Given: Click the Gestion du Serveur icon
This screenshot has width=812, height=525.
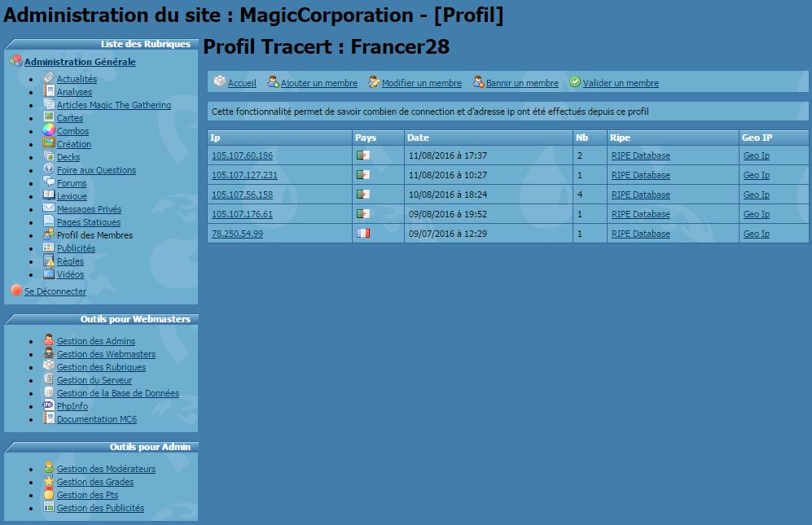Looking at the screenshot, I should [49, 379].
